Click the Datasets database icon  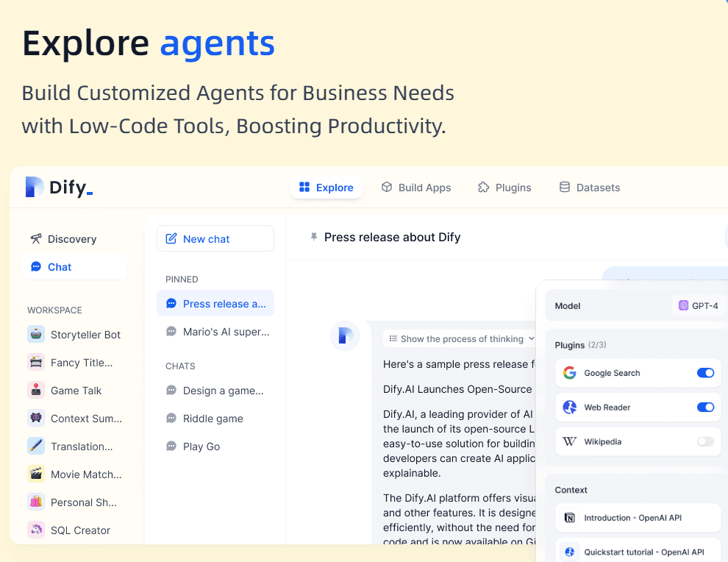coord(565,187)
